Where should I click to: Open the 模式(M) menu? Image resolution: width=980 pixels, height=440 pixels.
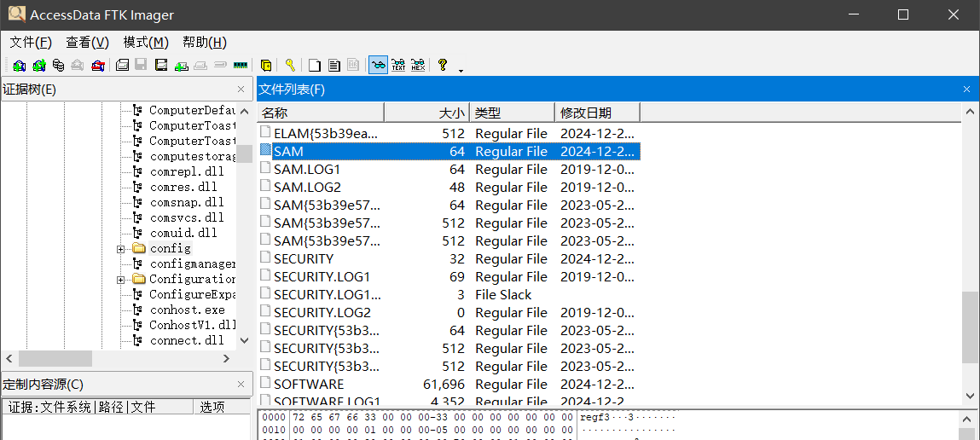[146, 43]
